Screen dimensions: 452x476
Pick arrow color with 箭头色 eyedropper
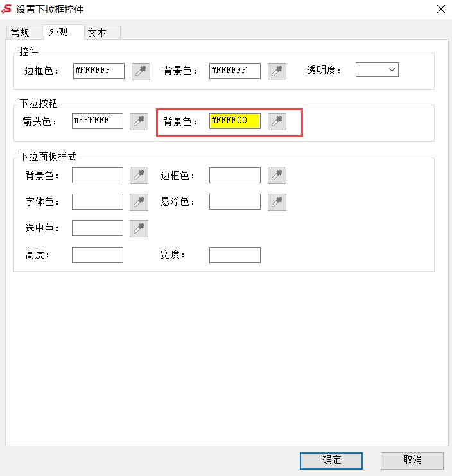(x=139, y=121)
